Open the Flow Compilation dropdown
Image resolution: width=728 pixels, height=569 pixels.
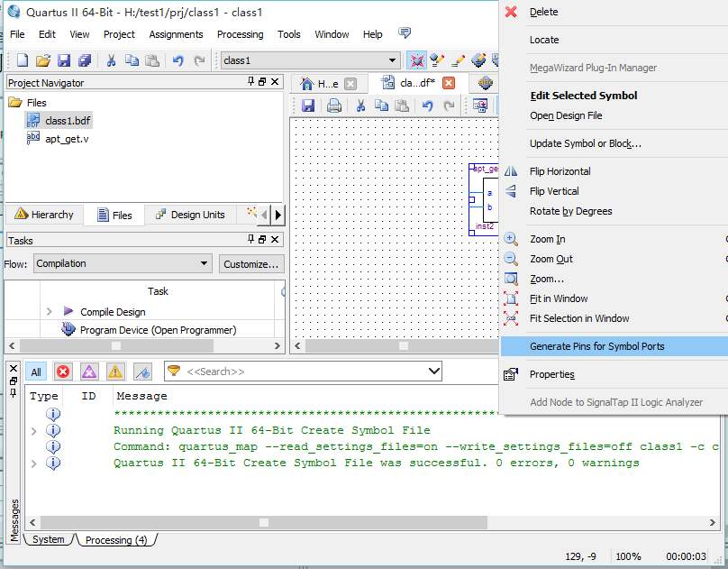(x=204, y=263)
